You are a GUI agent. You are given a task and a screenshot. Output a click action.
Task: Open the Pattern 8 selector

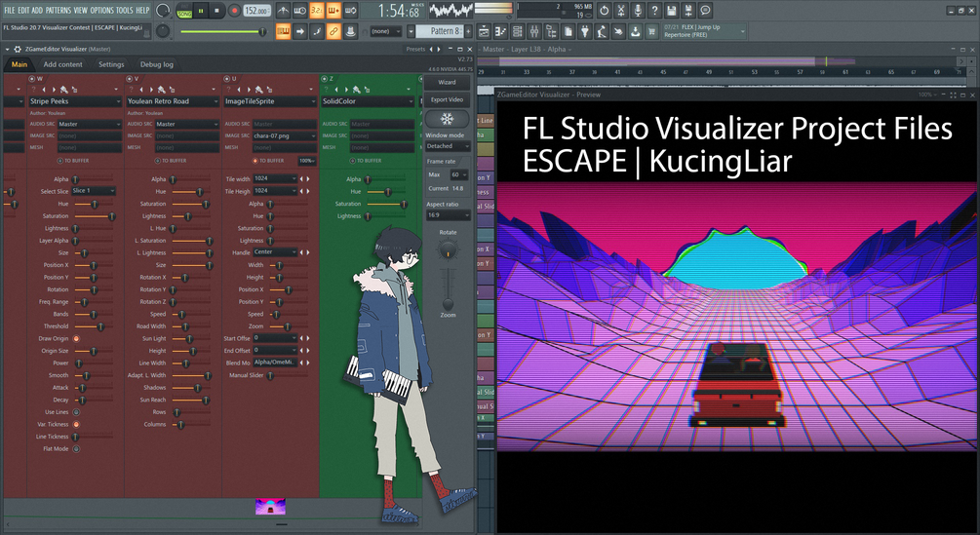[439, 30]
